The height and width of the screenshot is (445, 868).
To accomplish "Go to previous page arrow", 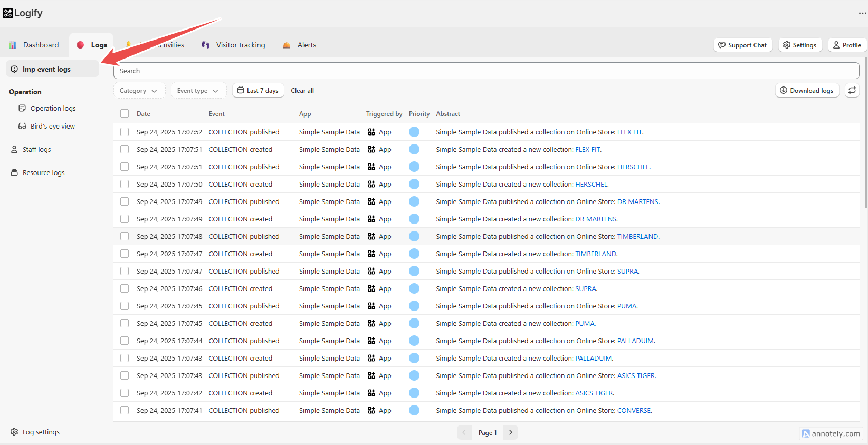I will pos(464,432).
